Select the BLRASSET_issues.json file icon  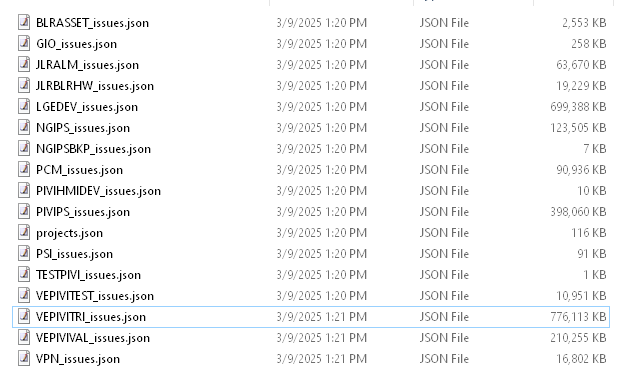pos(24,22)
